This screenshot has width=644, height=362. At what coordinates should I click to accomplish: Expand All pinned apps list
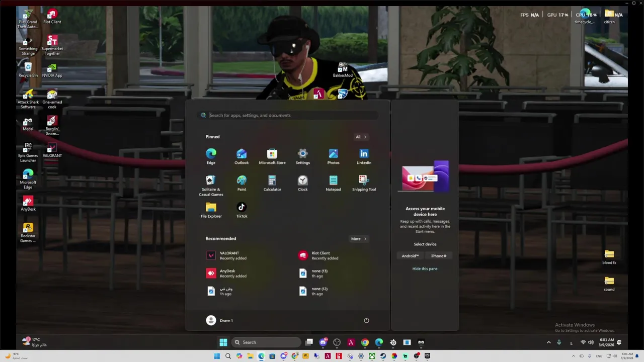pyautogui.click(x=361, y=137)
